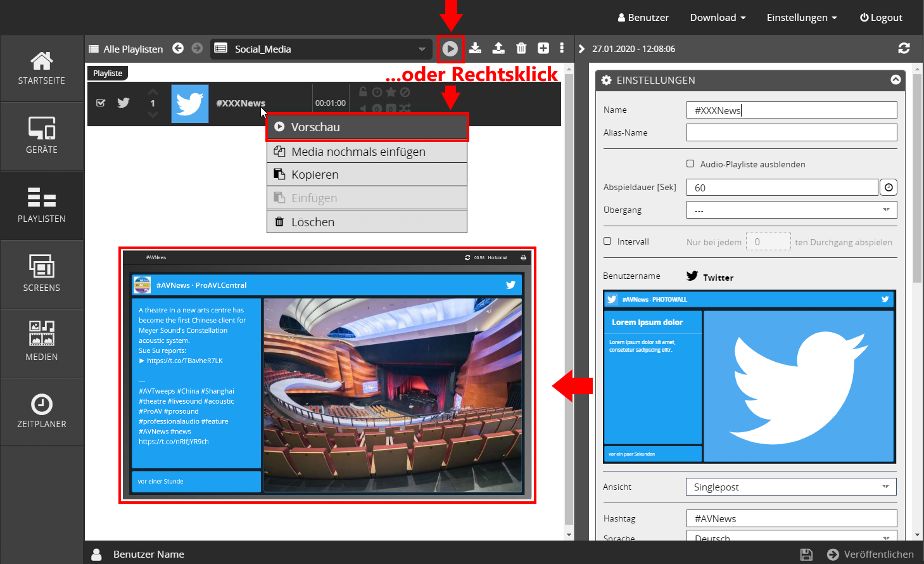Image resolution: width=924 pixels, height=564 pixels.
Task: Open the Zeitplaner section in sidebar
Action: coord(42,412)
